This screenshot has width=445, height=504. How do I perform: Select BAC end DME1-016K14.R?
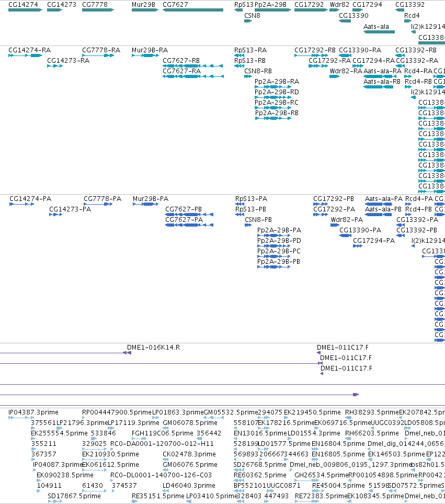click(153, 348)
